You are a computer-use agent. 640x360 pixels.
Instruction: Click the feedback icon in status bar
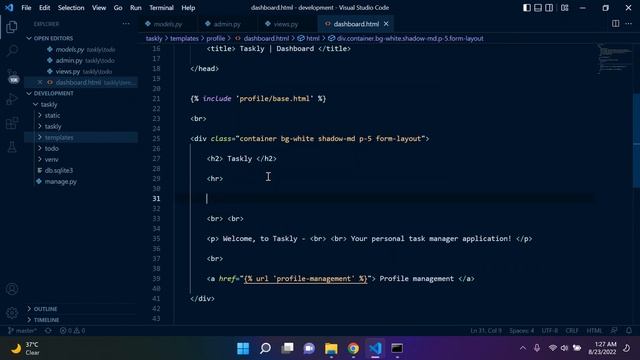pos(614,331)
